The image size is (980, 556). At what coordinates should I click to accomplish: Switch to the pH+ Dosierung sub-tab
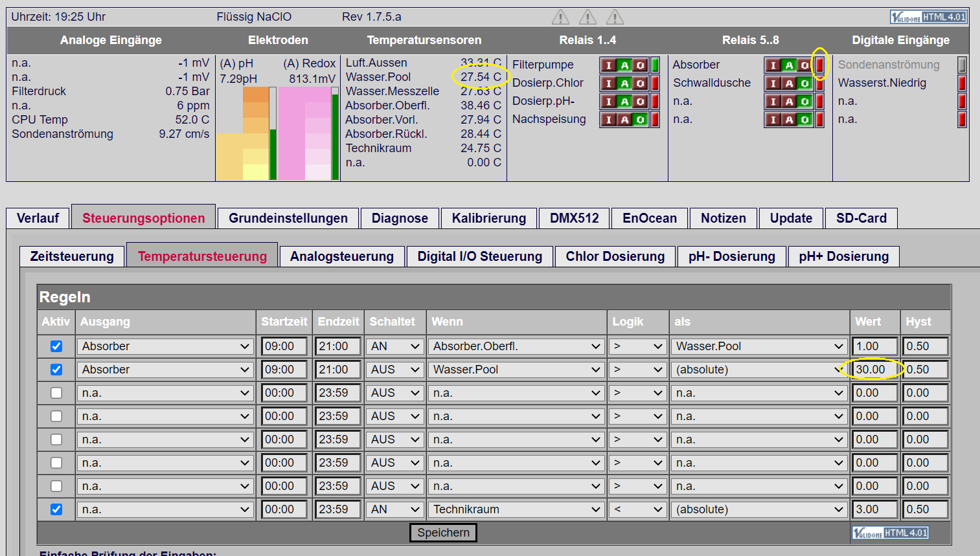coord(844,256)
